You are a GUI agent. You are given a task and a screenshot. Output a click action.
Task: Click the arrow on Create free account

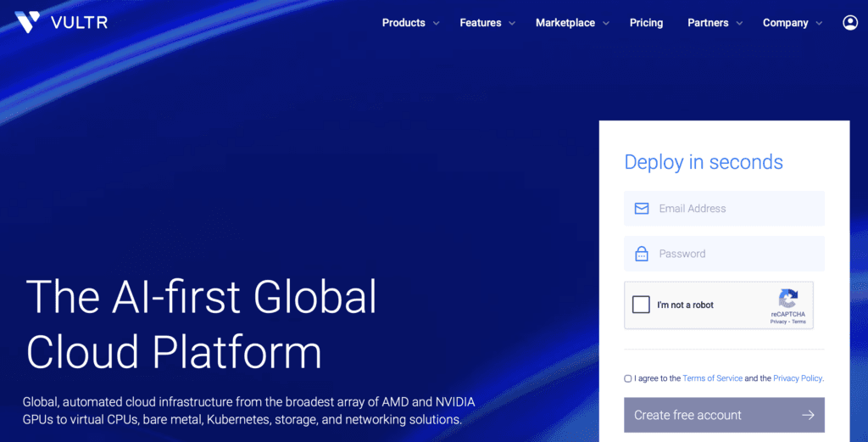pos(808,415)
